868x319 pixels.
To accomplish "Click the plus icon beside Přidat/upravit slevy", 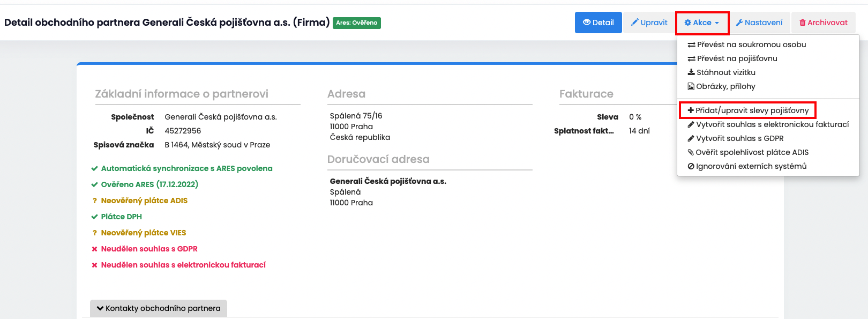I will pos(691,110).
